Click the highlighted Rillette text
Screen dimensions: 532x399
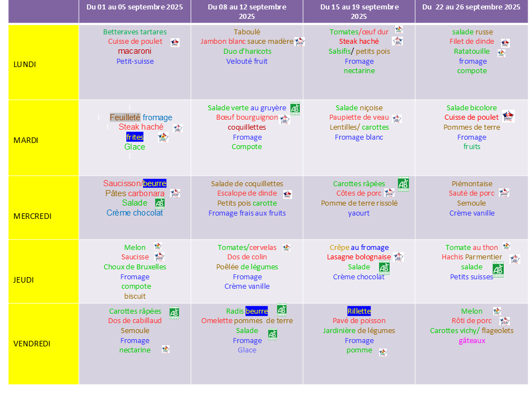pos(359,311)
